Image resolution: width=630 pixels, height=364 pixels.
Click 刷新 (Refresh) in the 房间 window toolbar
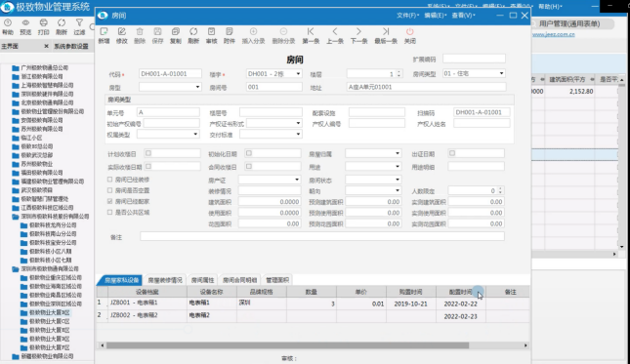click(193, 35)
